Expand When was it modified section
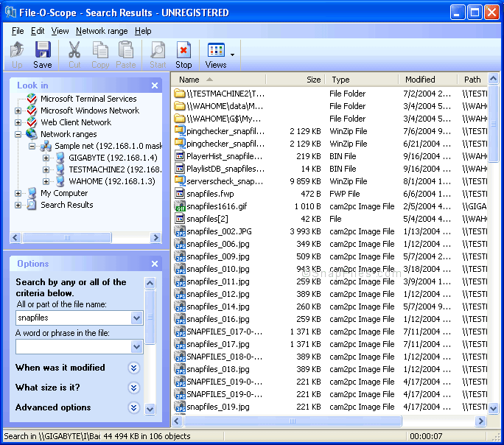 click(133, 368)
